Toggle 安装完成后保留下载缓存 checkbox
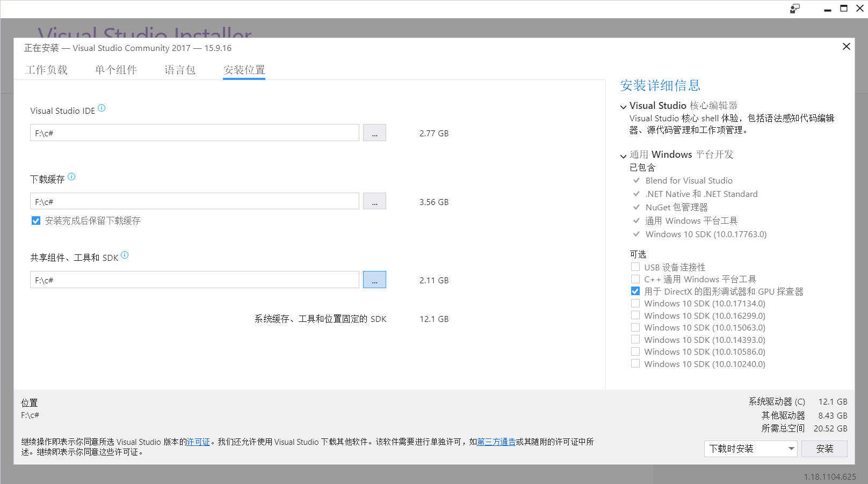The width and height of the screenshot is (868, 484). [x=36, y=221]
